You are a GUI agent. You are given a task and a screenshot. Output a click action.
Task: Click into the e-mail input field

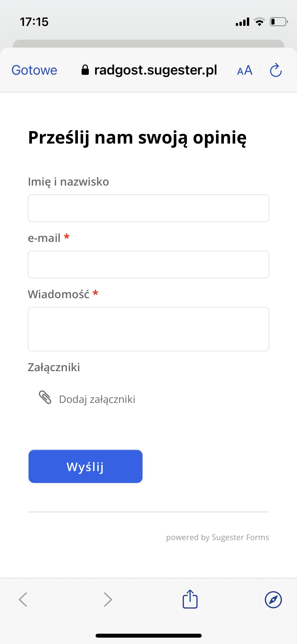point(148,264)
